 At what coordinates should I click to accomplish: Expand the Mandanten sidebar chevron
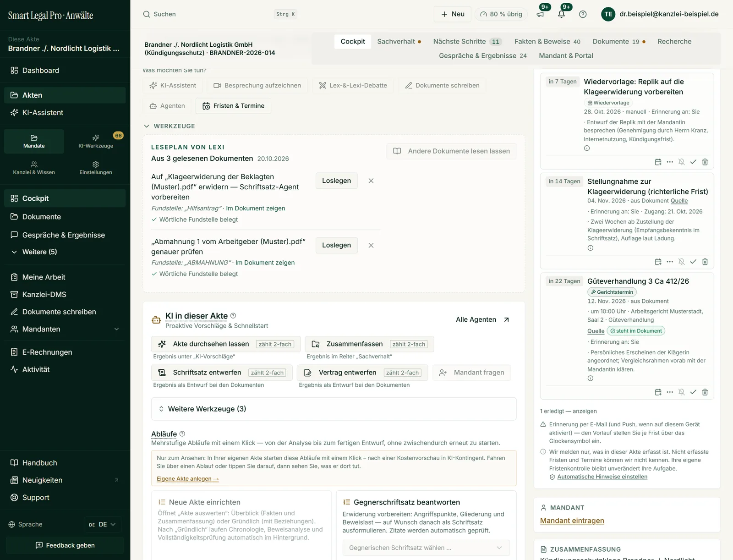116,329
